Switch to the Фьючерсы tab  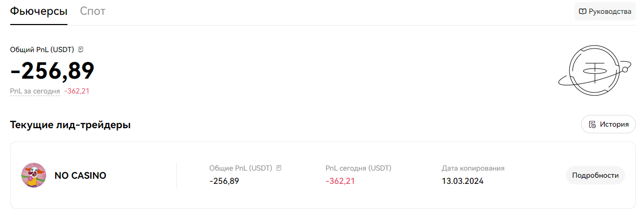(x=38, y=11)
